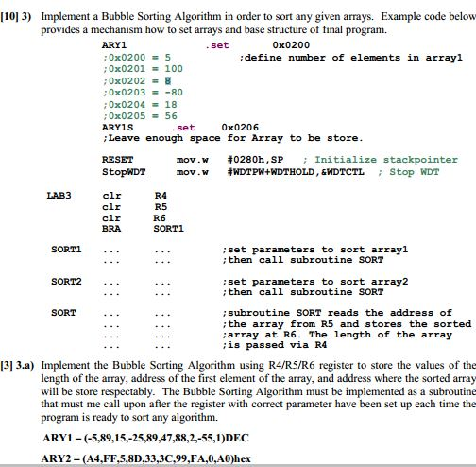Click the 'ARY1' label at top
This screenshot has width=476, height=467.
[114, 45]
